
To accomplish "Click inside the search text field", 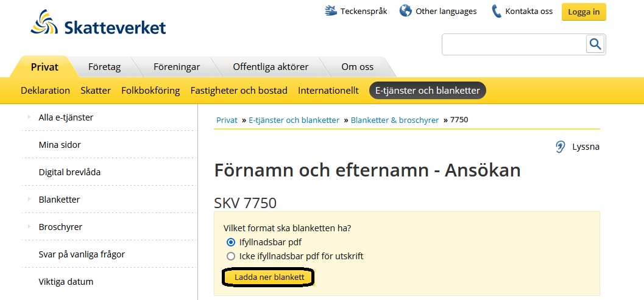I will pyautogui.click(x=513, y=44).
